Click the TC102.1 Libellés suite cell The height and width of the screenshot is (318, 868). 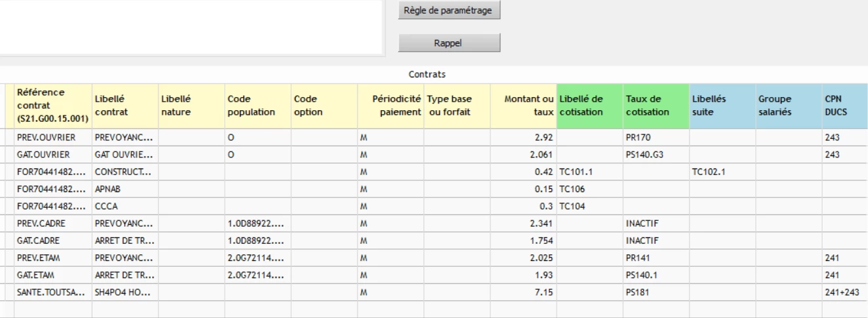click(x=722, y=172)
